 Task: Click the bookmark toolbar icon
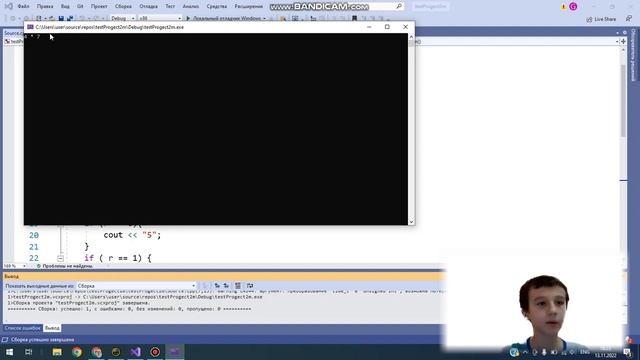tap(354, 18)
